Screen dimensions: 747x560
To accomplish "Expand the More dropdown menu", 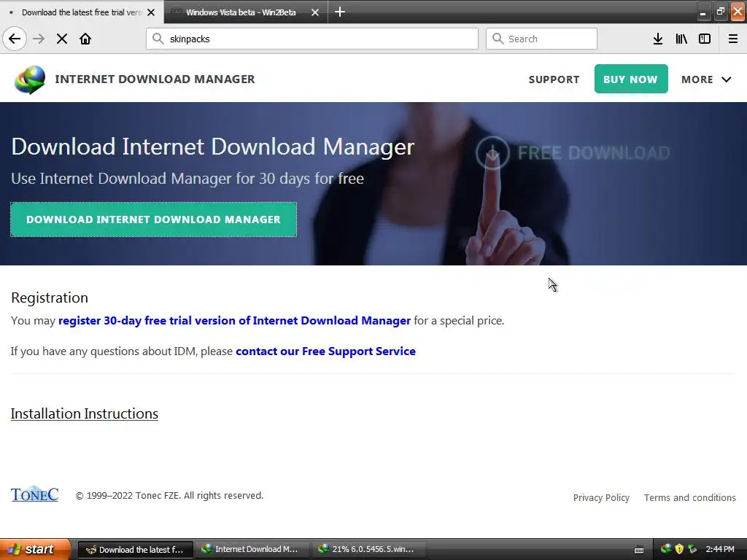I will pos(706,79).
